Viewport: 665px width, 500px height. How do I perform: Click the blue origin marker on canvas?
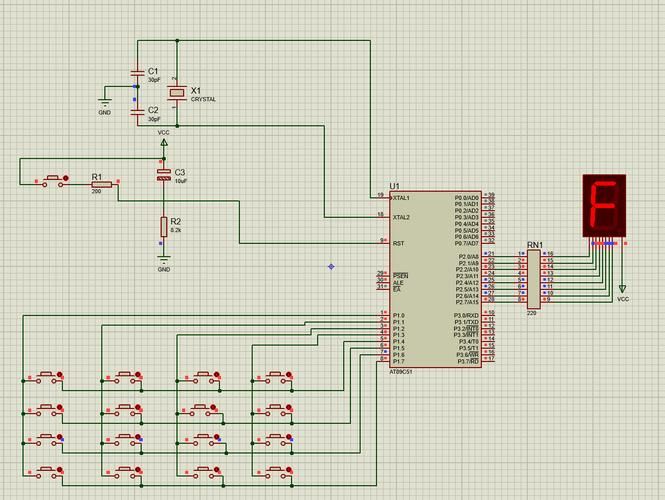tap(331, 266)
